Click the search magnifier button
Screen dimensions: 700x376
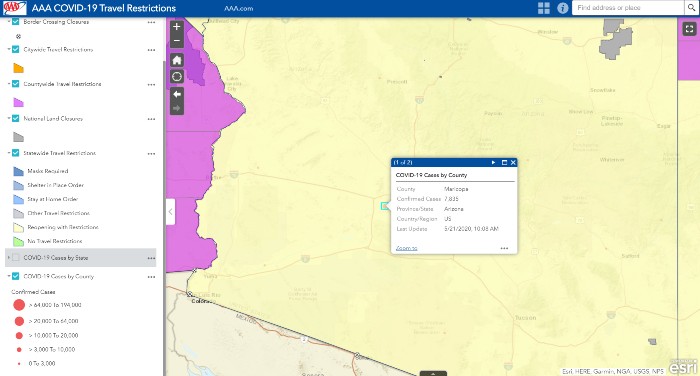tap(691, 8)
